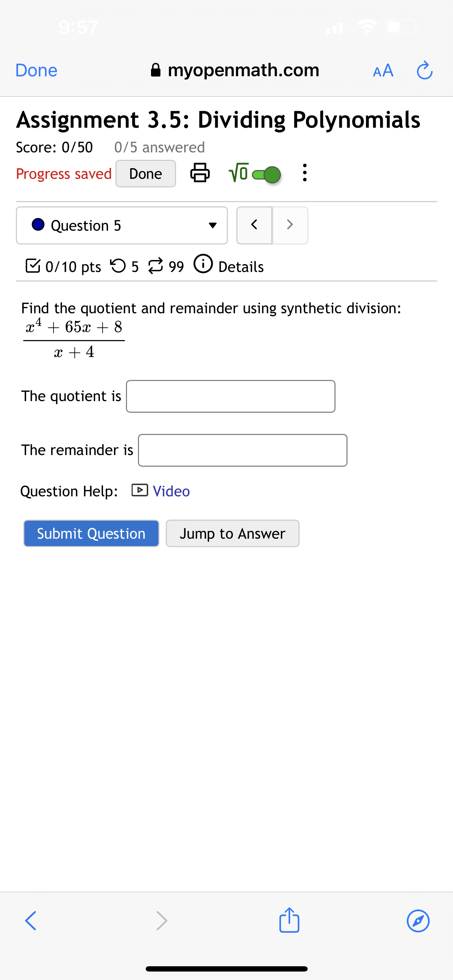
Task: Open the Question 5 dropdown selector
Action: click(x=213, y=225)
